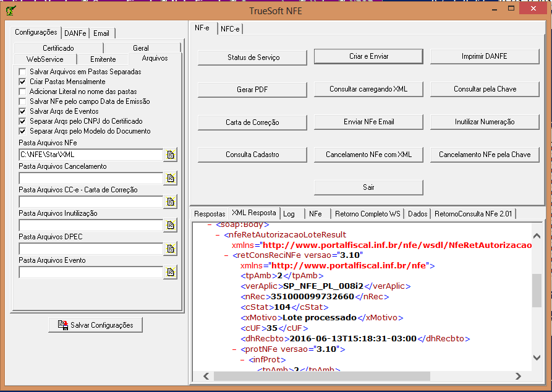Click the Pasta Arquivos NFe path field
552x392 pixels.
(91, 155)
